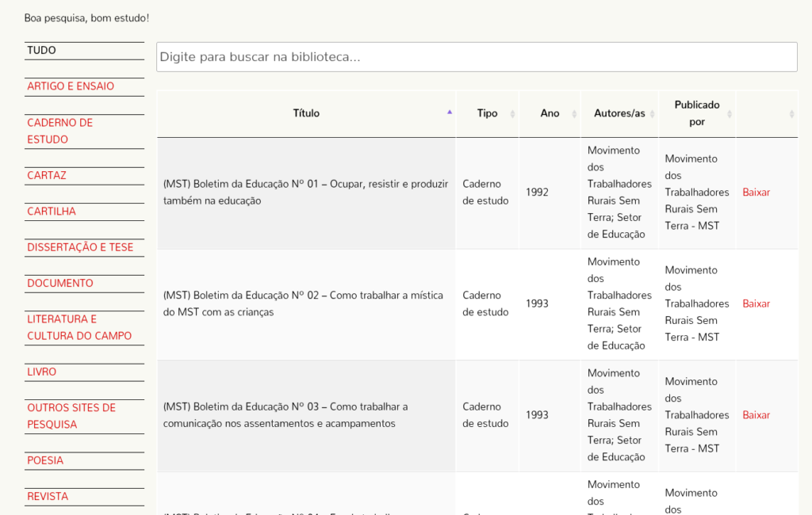Image resolution: width=812 pixels, height=515 pixels.
Task: Download Boletim da Educação Nº 01 via Baixar
Action: [756, 192]
